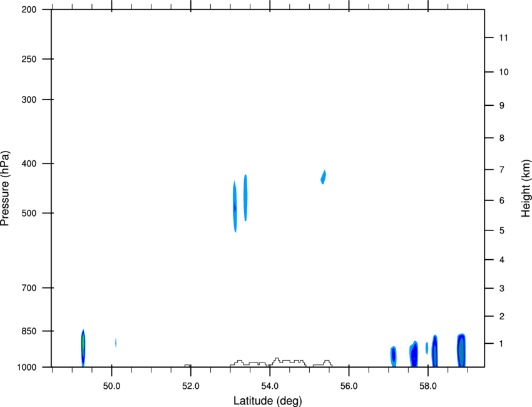Click the 54.0 latitude tick label

(x=270, y=386)
